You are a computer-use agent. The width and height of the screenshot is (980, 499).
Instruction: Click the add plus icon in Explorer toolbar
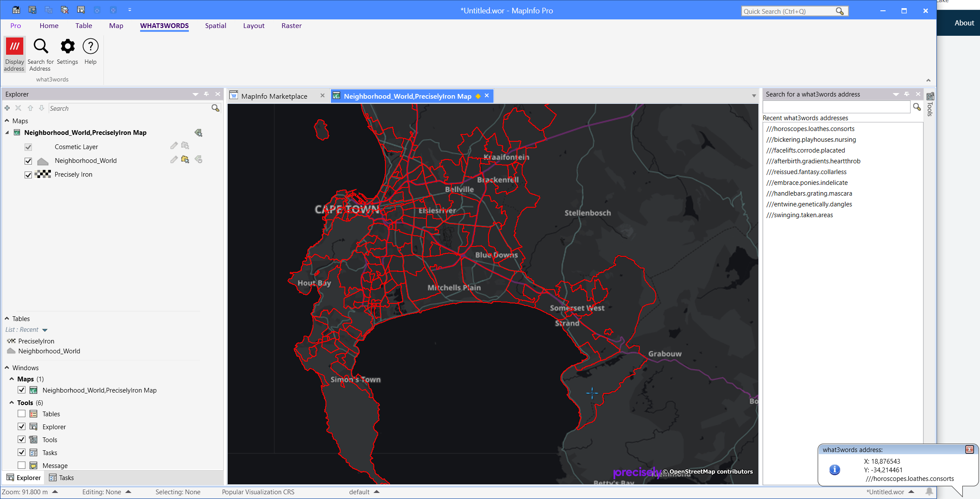tap(7, 108)
